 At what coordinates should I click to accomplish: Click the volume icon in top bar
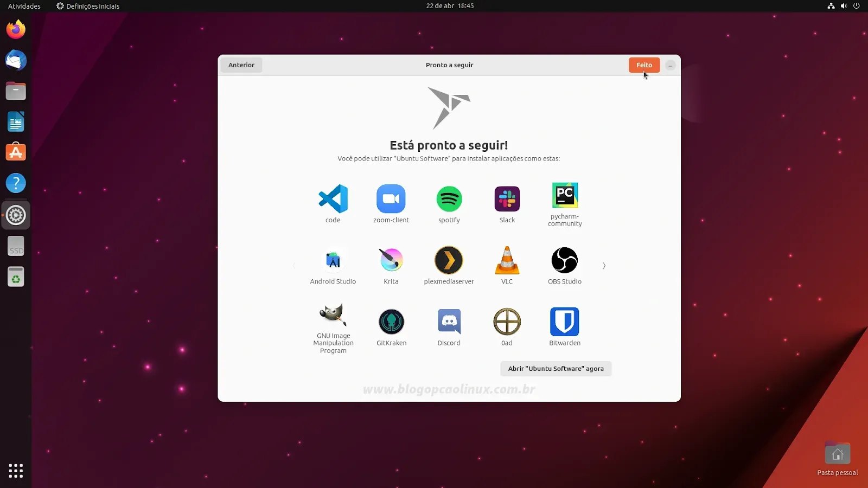[x=844, y=6]
